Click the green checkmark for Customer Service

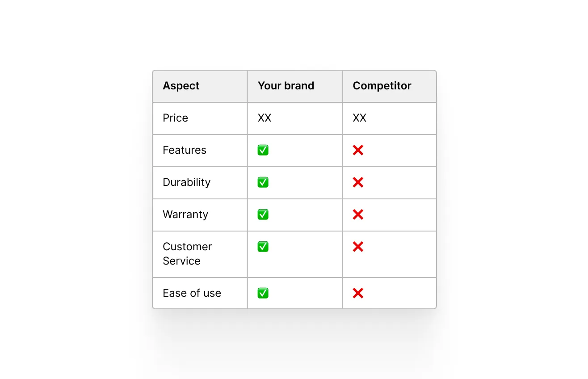263,247
